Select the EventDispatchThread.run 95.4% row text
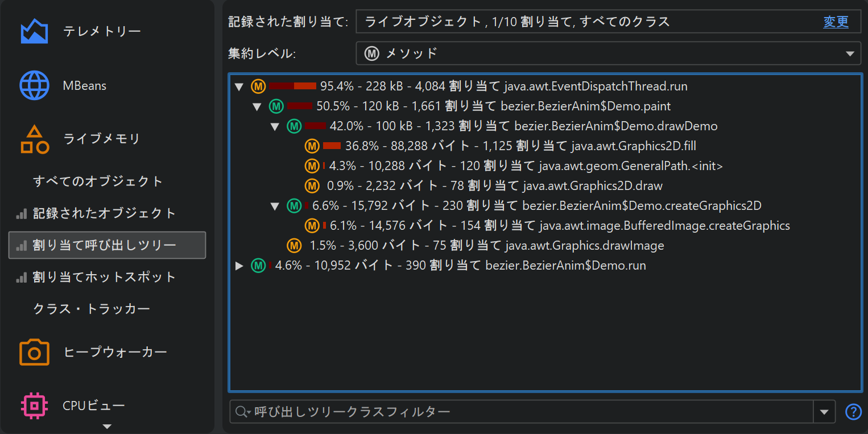 tap(504, 86)
